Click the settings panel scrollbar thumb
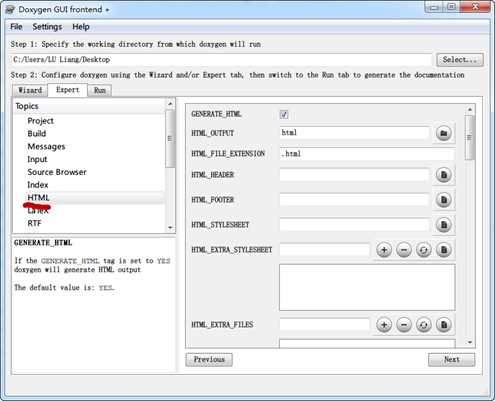Screen dimensions: 495x401 pyautogui.click(x=470, y=138)
